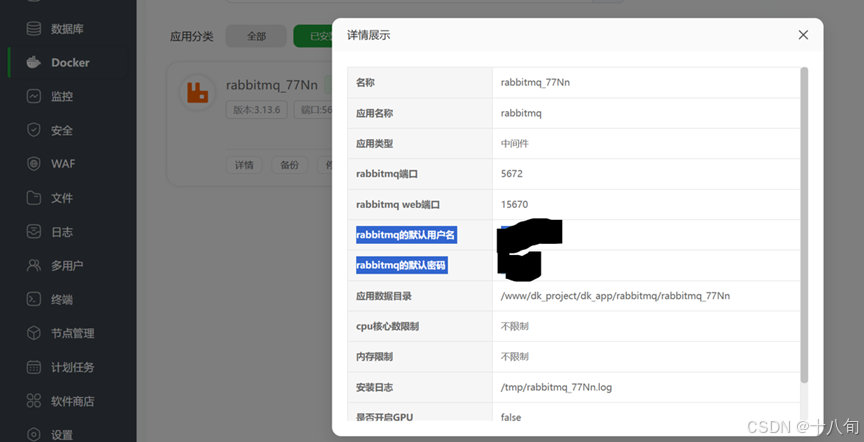Screen dimensions: 864x442
Task: Click the rabbitmq app logo
Action: coord(197,92)
